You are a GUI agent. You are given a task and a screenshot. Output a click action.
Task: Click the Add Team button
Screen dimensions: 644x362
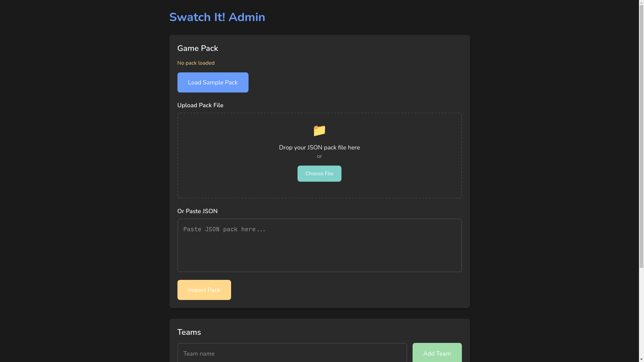(x=437, y=353)
